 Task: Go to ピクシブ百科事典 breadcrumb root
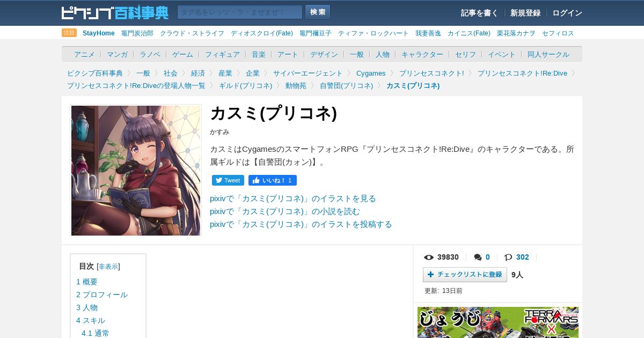point(95,74)
